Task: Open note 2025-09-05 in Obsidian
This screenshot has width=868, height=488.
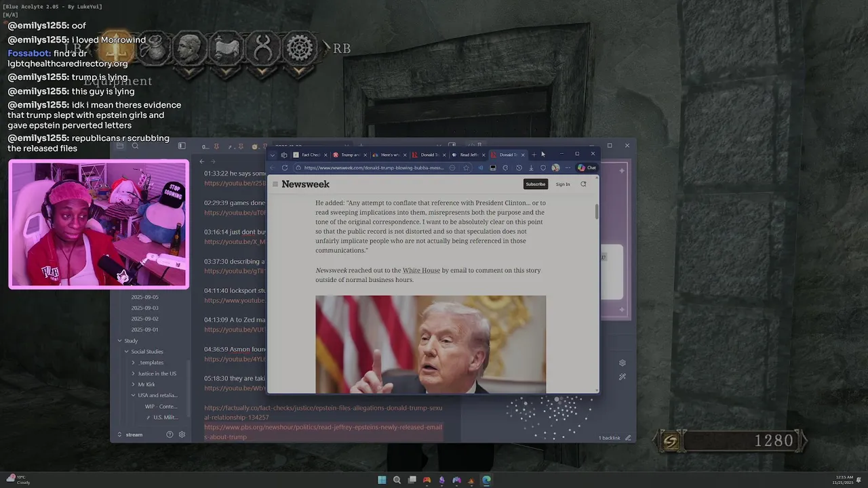Action: coord(144,297)
